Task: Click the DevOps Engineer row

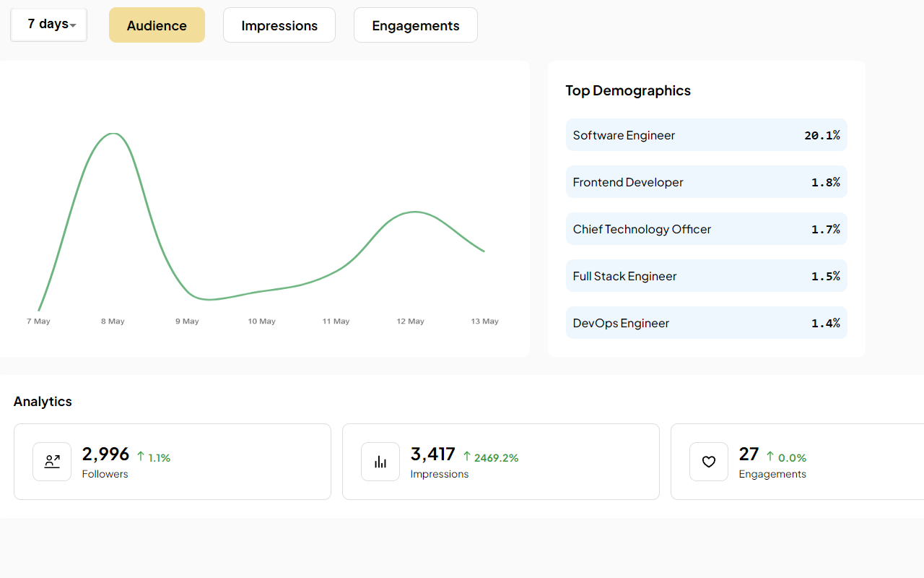Action: click(x=706, y=323)
